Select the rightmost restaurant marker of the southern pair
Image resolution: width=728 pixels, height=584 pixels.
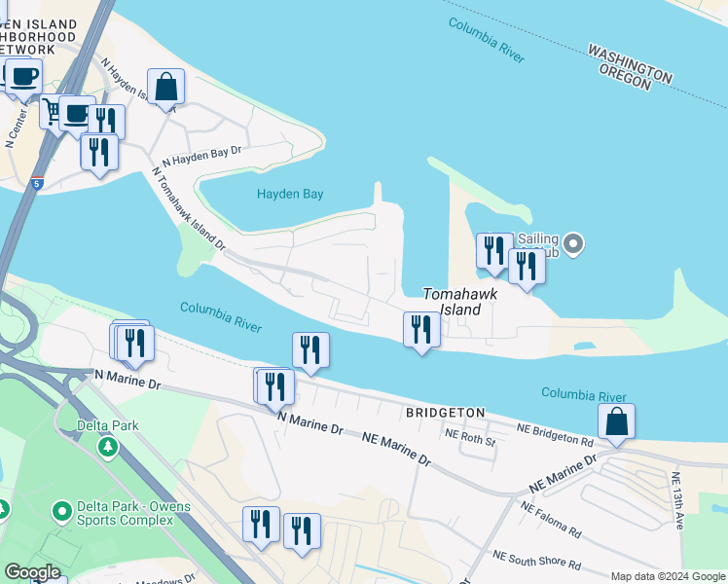pos(302,534)
